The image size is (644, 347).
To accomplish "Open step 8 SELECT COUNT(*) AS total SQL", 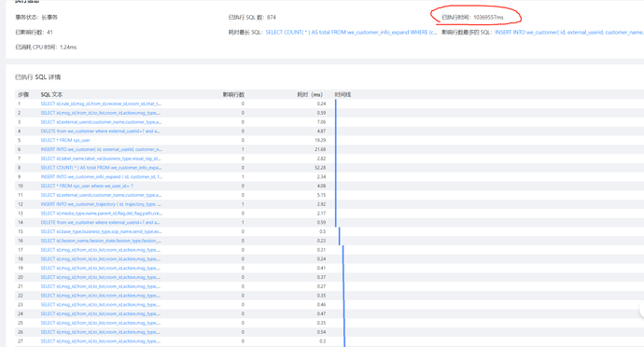I will tap(101, 168).
